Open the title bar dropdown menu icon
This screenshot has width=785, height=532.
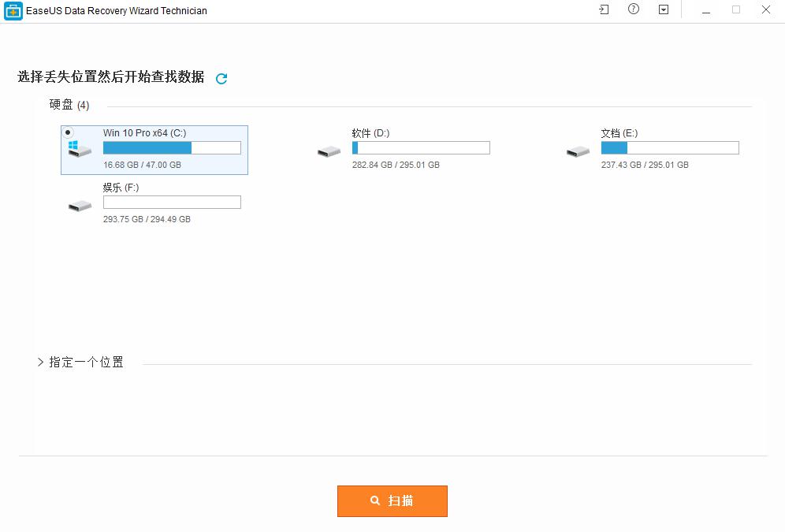pos(664,9)
